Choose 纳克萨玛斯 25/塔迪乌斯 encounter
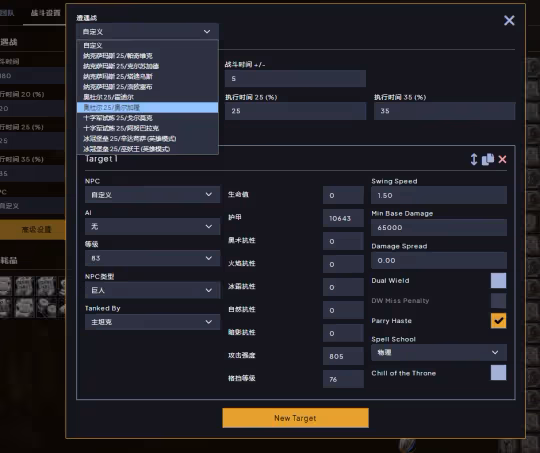 [147, 76]
